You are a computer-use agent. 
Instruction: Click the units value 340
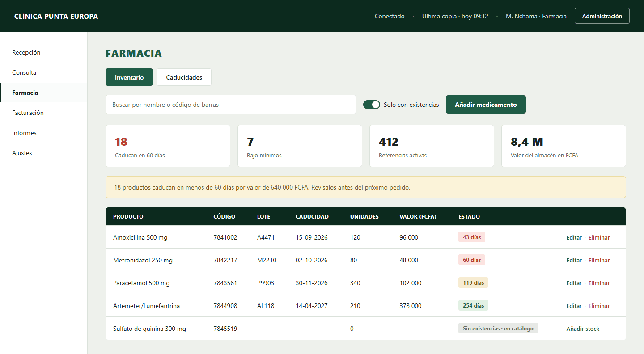tap(355, 283)
